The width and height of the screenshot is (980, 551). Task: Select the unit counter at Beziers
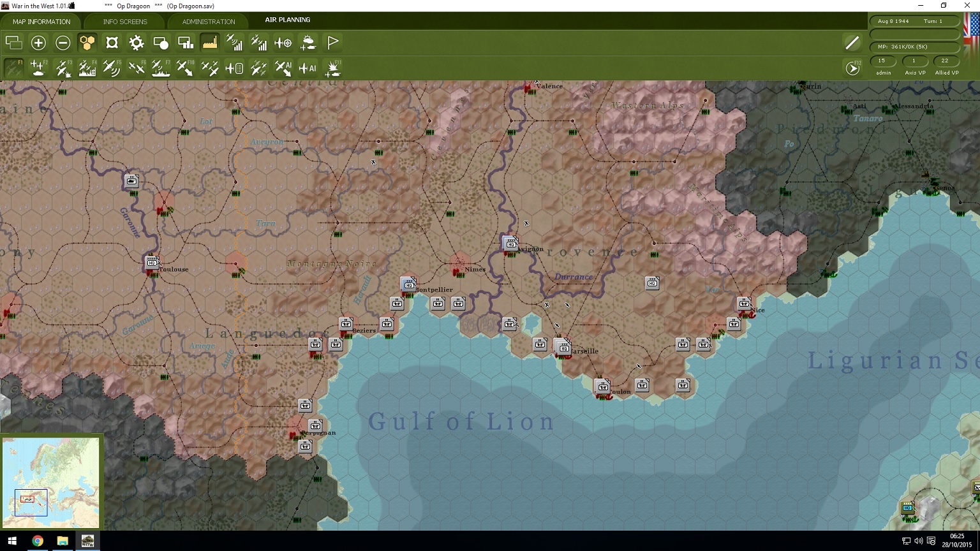(346, 323)
